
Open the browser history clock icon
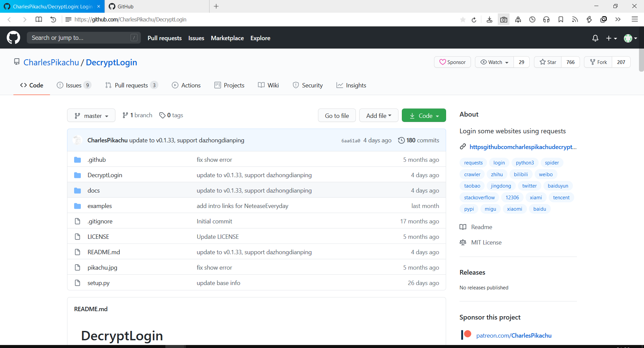[x=532, y=19]
